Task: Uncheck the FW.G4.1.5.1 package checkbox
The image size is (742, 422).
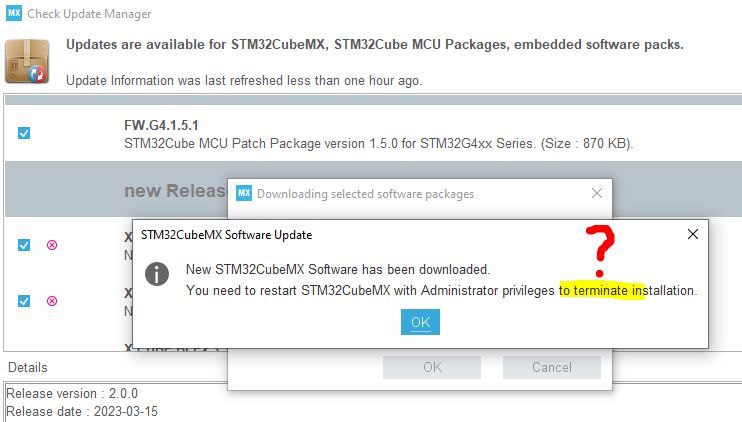Action: pos(24,133)
